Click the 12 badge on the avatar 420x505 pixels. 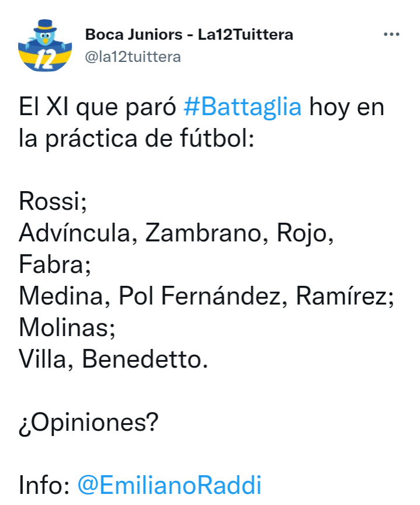tap(44, 60)
